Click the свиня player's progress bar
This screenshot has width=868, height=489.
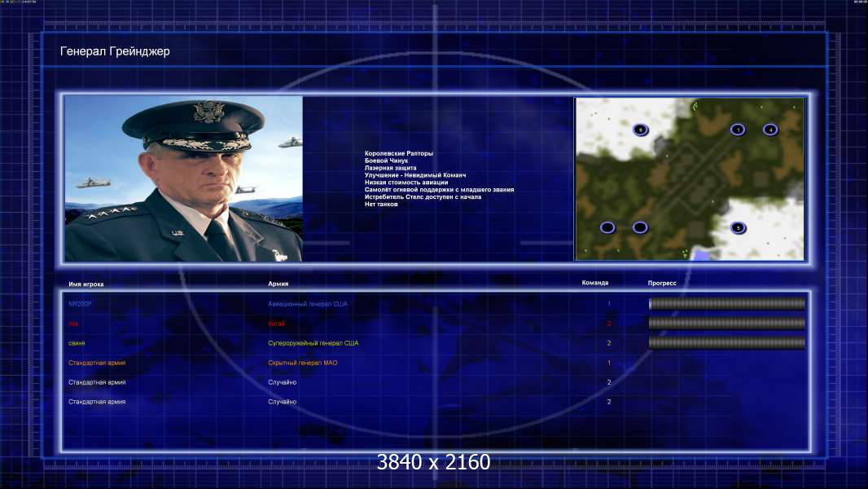click(x=727, y=343)
